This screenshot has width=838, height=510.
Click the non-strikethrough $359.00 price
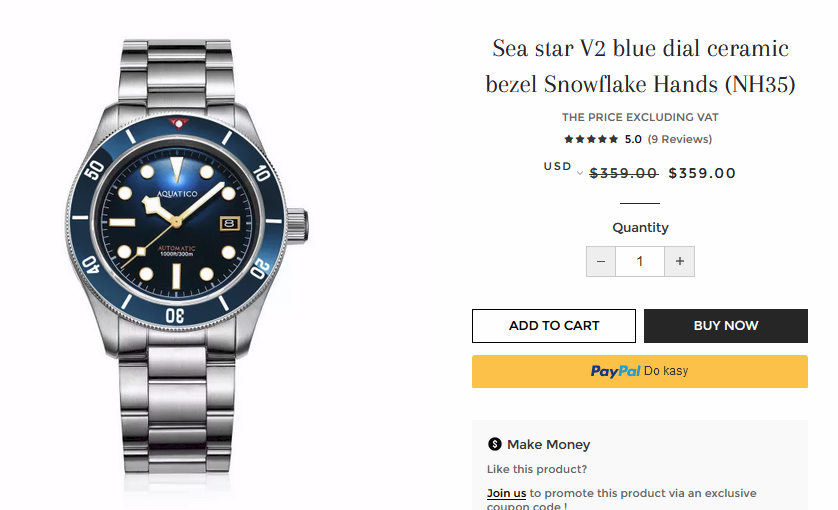702,173
